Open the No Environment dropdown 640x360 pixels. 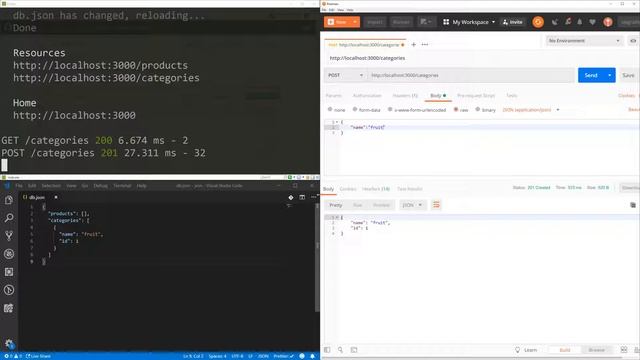pos(584,41)
